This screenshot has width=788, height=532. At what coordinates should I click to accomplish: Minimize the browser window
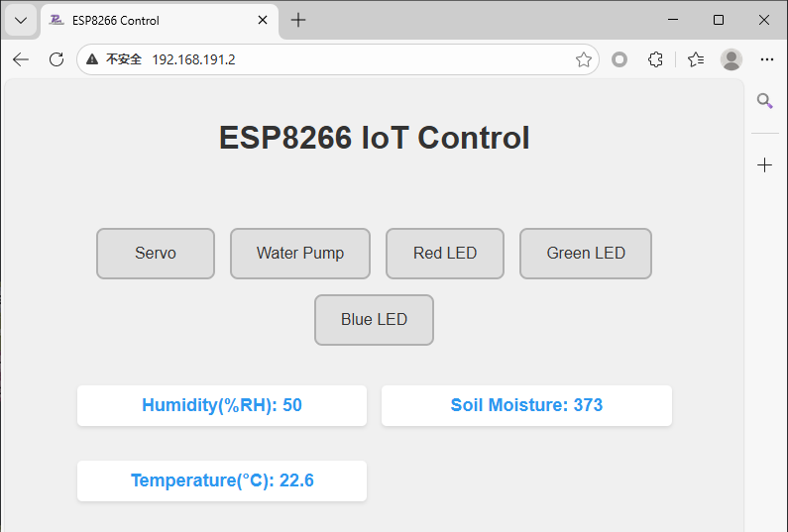pos(673,20)
